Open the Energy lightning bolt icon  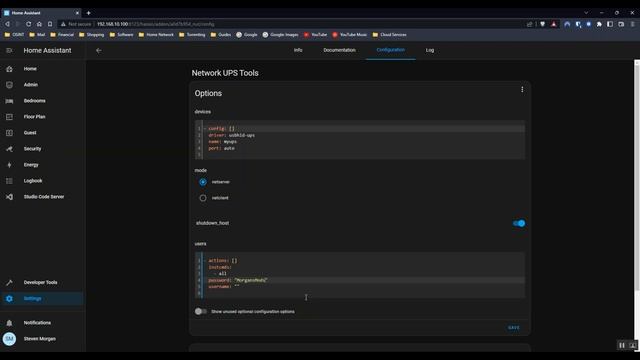[9, 165]
